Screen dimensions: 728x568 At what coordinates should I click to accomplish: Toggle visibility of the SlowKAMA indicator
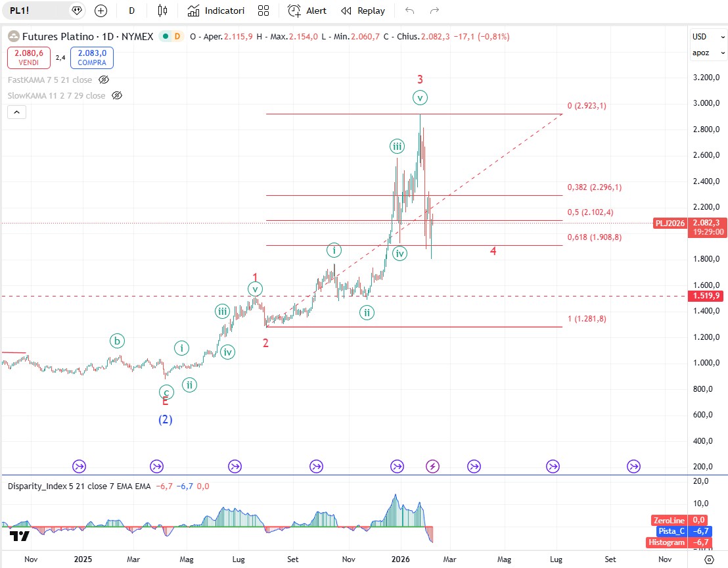(x=117, y=96)
